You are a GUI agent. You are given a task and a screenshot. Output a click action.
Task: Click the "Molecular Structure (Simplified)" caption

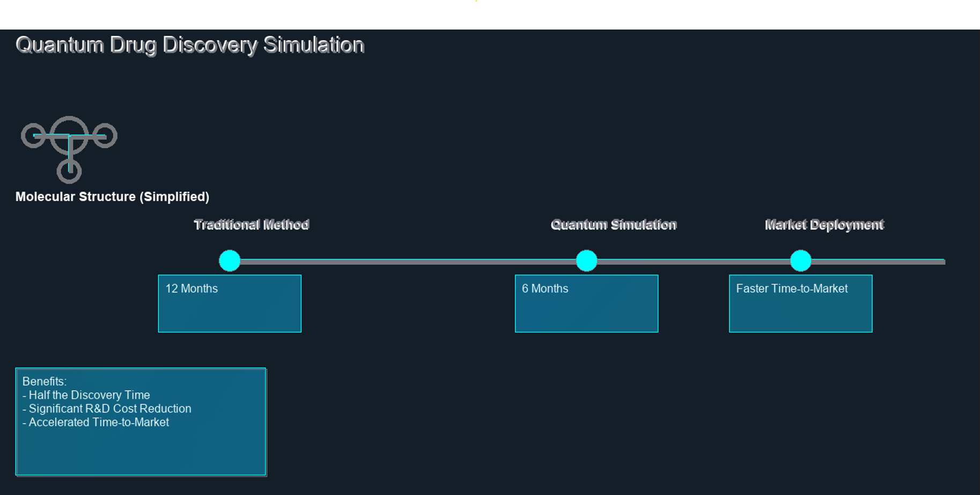coord(112,196)
